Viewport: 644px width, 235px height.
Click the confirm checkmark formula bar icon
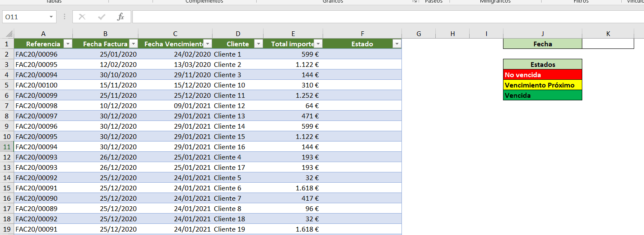click(102, 17)
